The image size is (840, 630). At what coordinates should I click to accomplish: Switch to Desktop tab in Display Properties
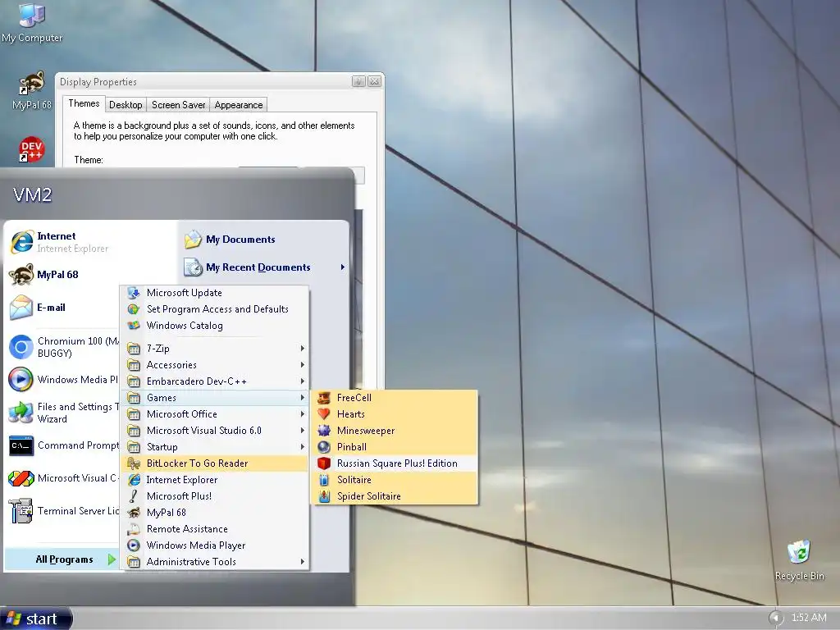coord(126,105)
